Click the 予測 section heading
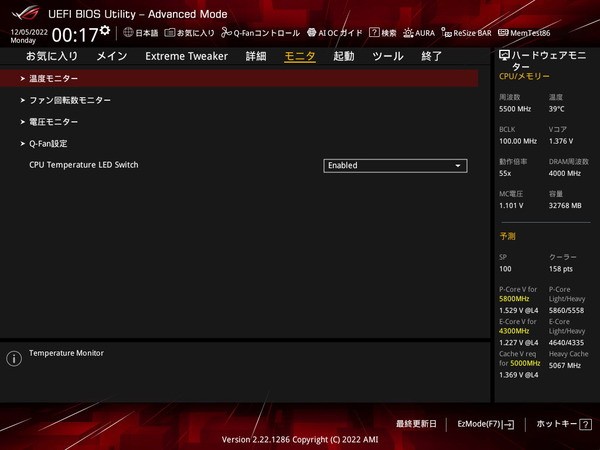 tap(507, 236)
